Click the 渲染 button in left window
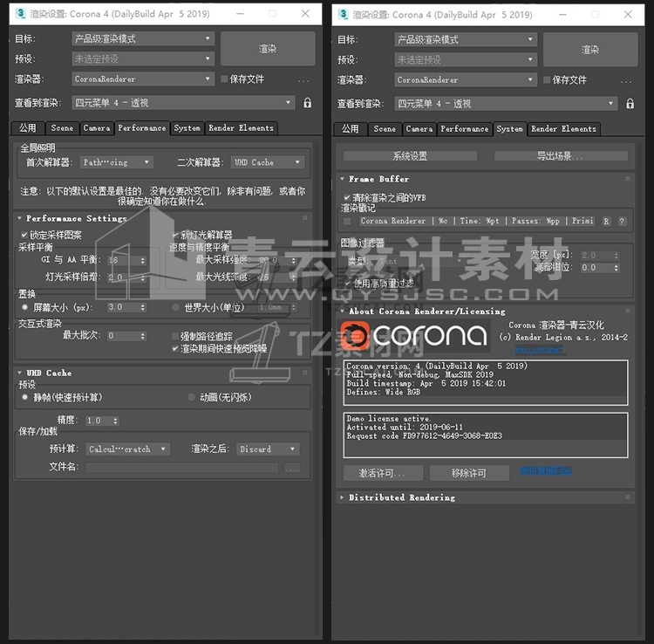 (x=268, y=49)
